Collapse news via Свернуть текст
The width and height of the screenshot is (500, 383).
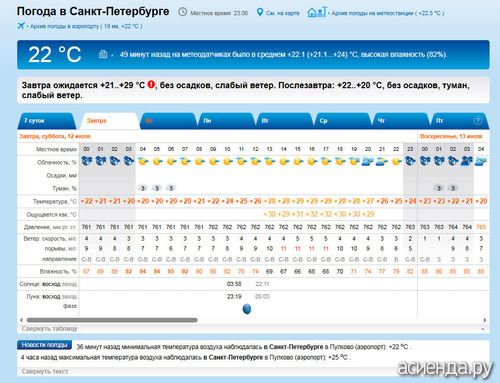pyautogui.click(x=45, y=371)
